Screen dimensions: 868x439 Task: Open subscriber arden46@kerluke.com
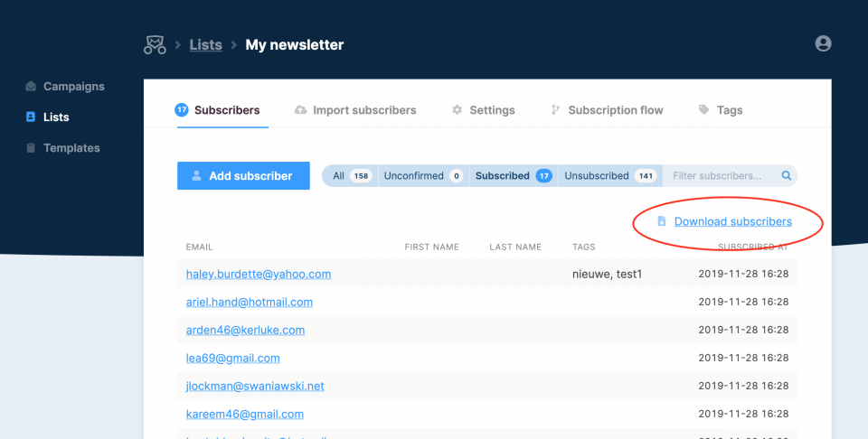coord(245,330)
